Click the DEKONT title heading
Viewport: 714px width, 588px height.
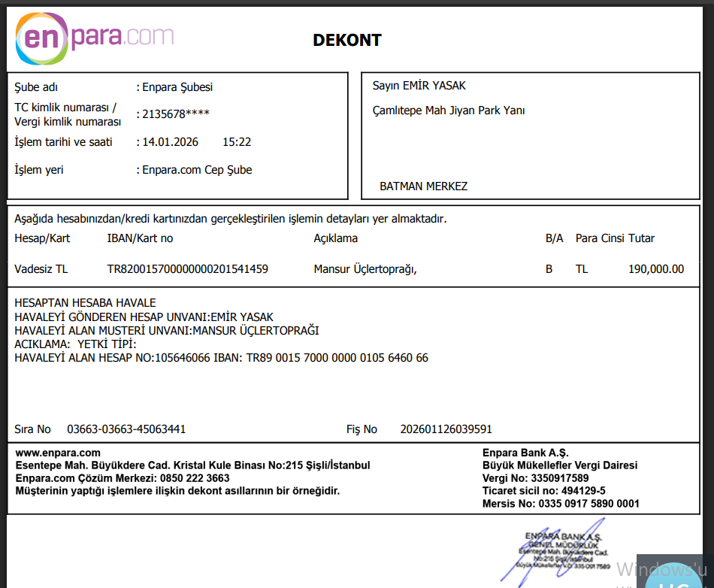(x=347, y=40)
